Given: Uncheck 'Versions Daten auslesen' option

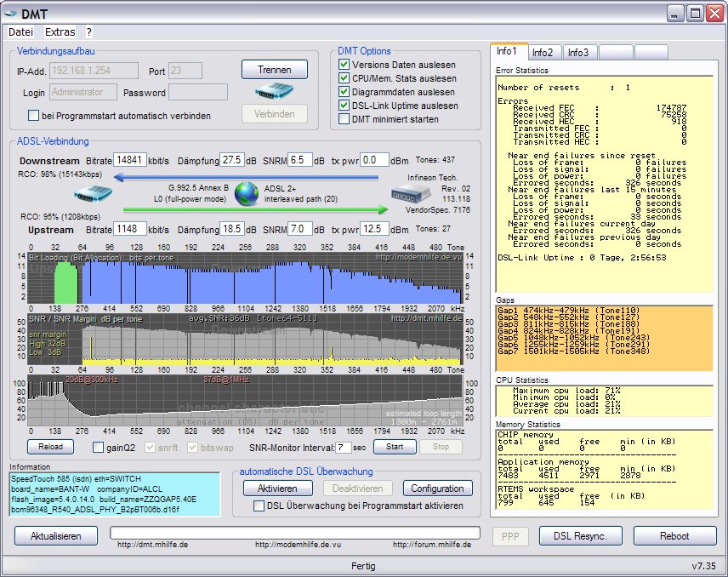Looking at the screenshot, I should [344, 65].
